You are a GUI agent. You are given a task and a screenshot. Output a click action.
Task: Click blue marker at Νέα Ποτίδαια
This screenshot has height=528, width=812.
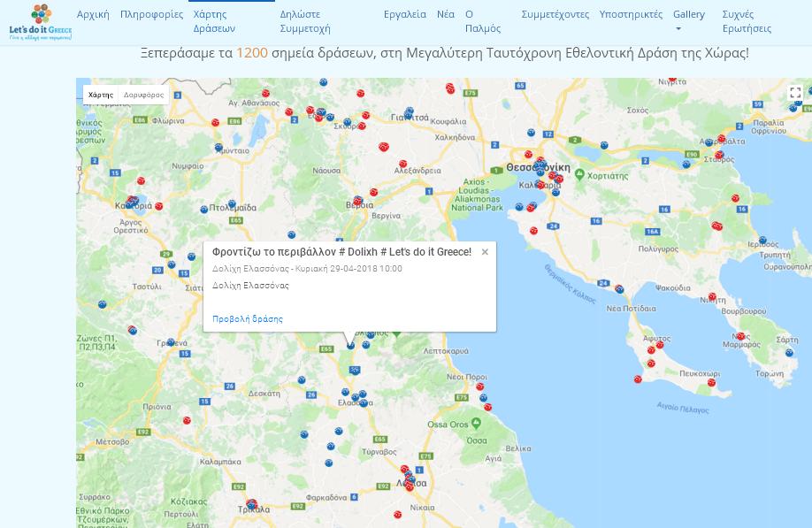point(619,289)
